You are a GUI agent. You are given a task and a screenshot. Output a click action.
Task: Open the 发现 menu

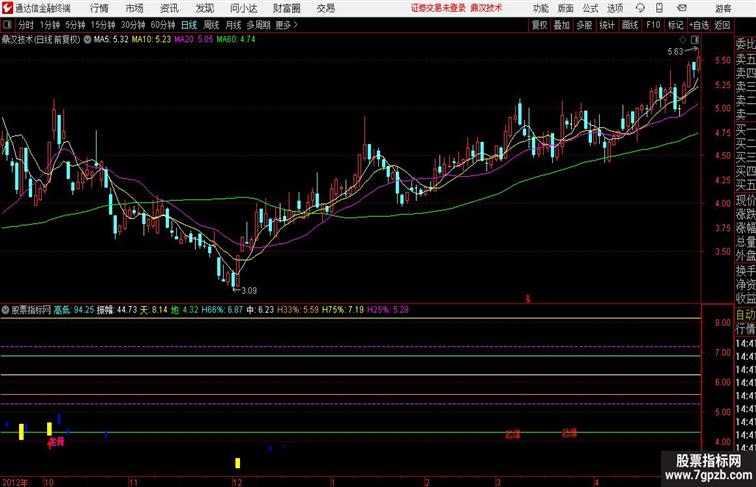click(x=204, y=8)
